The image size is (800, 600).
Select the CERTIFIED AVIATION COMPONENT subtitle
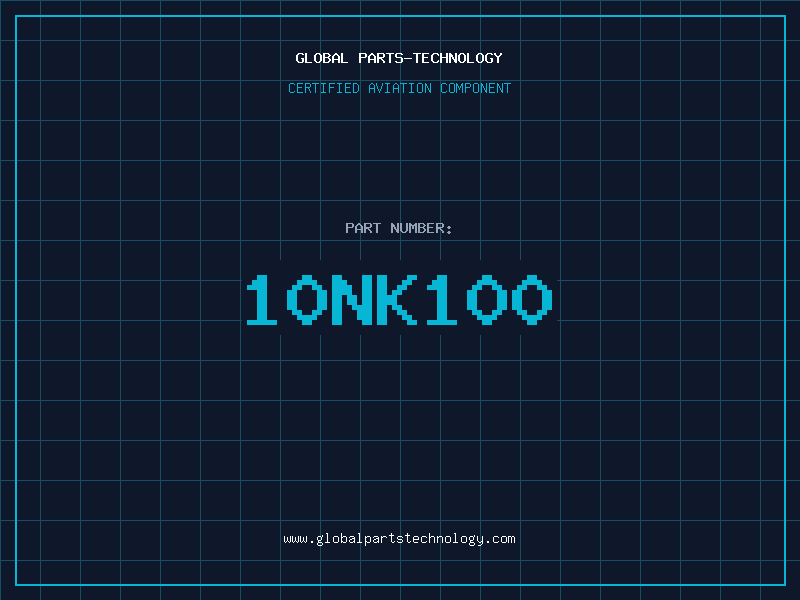399,88
